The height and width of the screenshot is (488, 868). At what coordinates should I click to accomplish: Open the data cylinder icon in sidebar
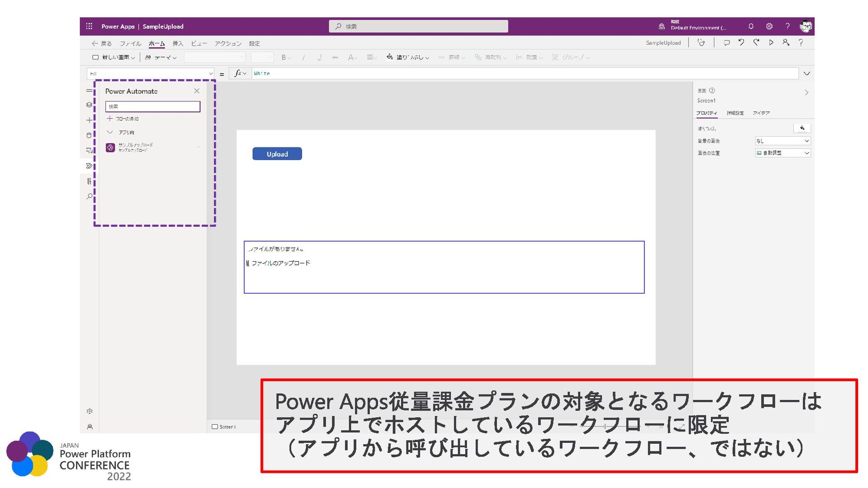click(x=89, y=135)
